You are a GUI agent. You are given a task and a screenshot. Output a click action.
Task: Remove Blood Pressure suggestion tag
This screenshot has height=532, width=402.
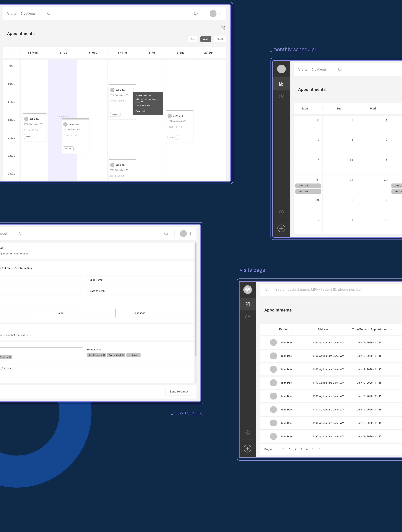(104, 355)
